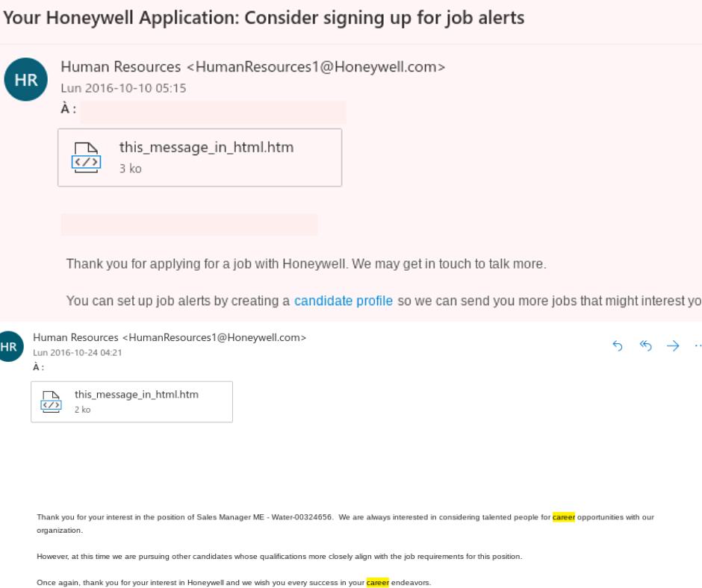Click the date Lun 2016-10-24 04:21
This screenshot has height=588, width=702.
[x=78, y=353]
